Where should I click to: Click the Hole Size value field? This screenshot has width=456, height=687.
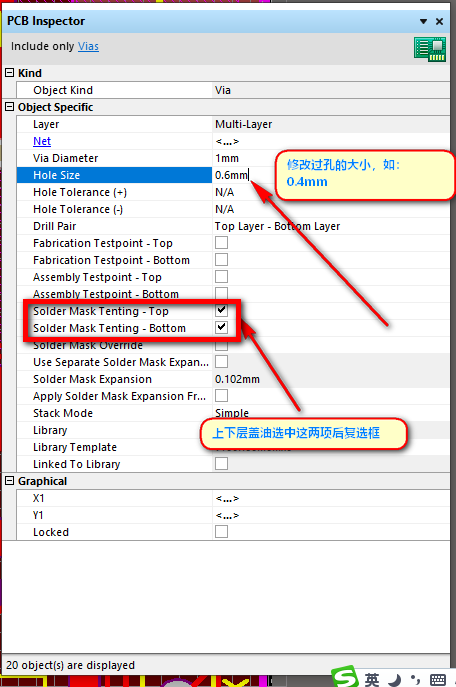click(x=331, y=175)
